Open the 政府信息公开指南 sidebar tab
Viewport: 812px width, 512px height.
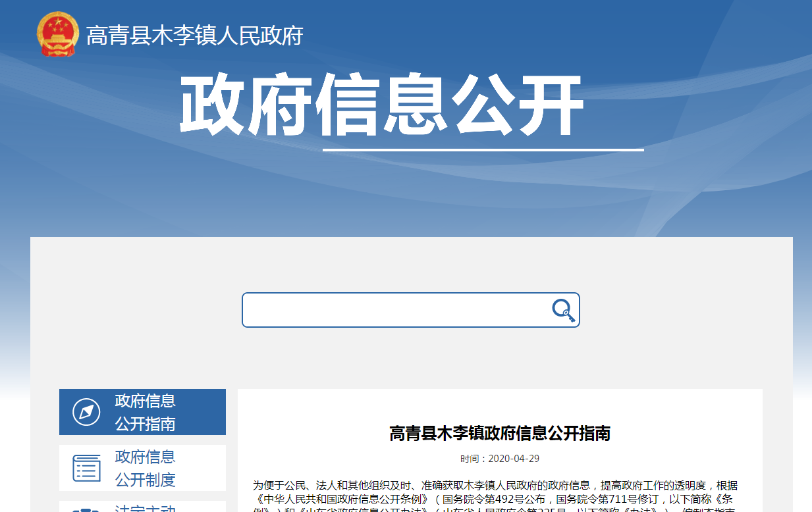tap(145, 412)
